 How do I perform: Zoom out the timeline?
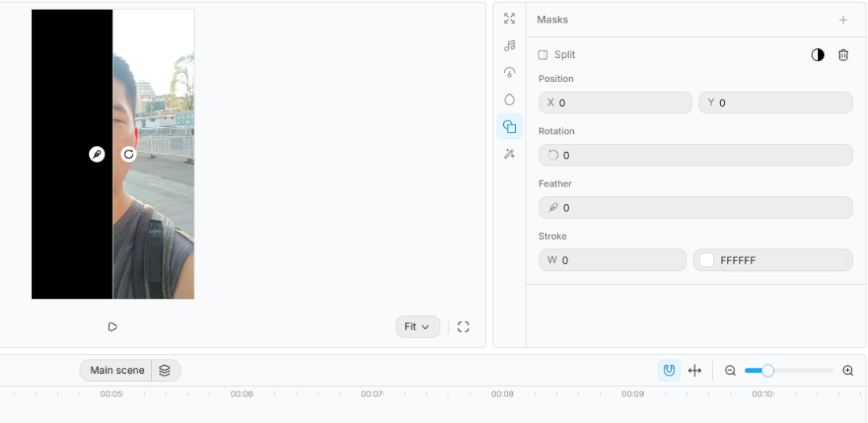click(x=730, y=371)
